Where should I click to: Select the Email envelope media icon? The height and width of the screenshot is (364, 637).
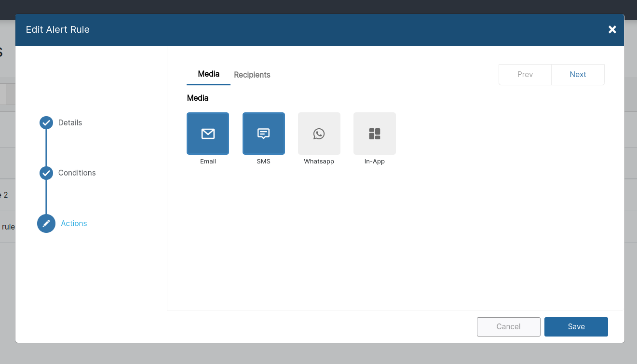pos(208,134)
